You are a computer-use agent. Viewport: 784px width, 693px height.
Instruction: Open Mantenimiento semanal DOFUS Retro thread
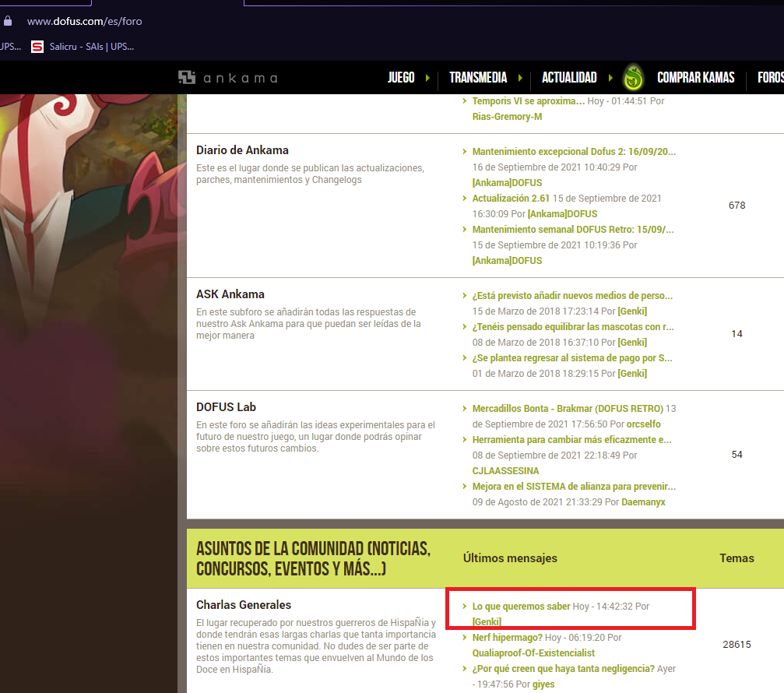coord(573,230)
